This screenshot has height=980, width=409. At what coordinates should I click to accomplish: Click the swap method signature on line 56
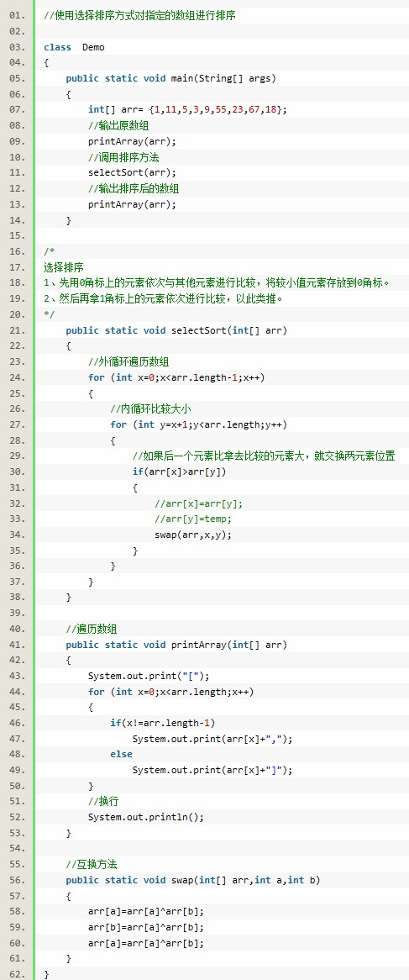[193, 880]
